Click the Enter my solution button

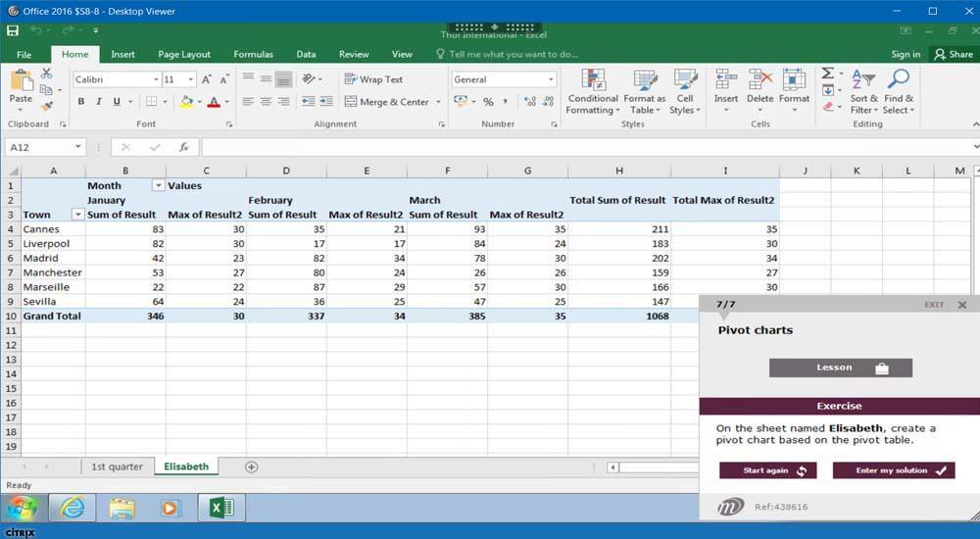894,470
